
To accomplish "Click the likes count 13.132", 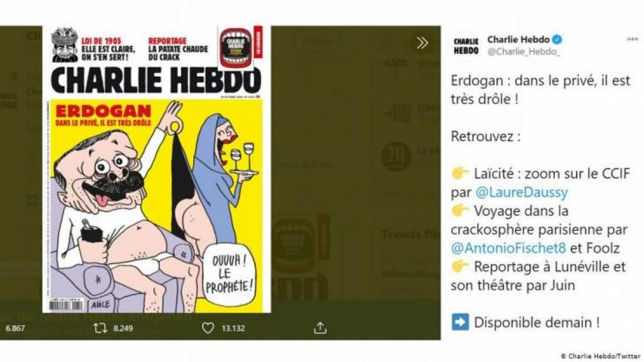I will point(233,328).
